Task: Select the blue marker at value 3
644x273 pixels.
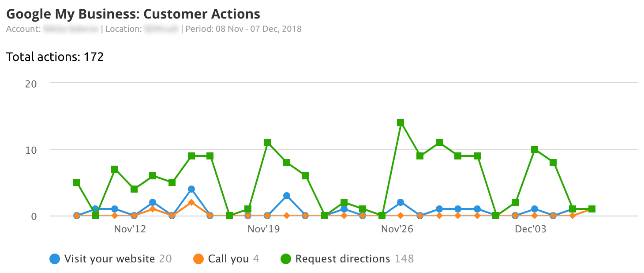Action: click(287, 196)
